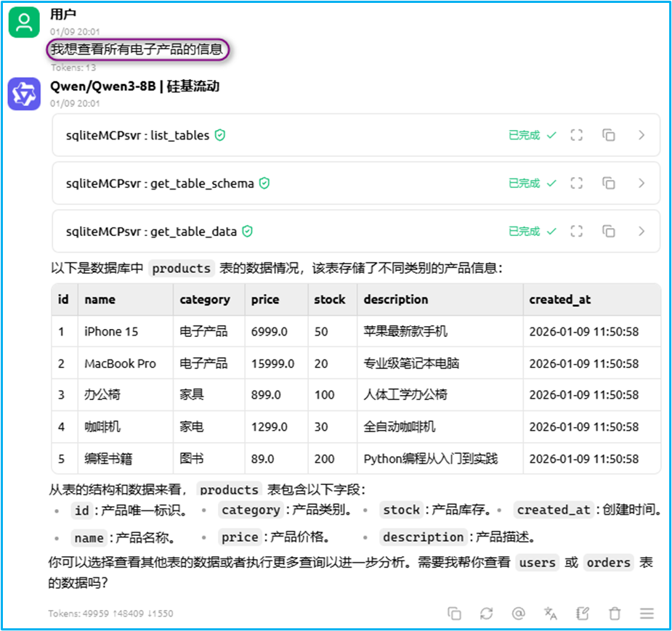Click the '已完成' status of get_table_data
Viewport: 672px width, 631px height.
click(x=524, y=232)
